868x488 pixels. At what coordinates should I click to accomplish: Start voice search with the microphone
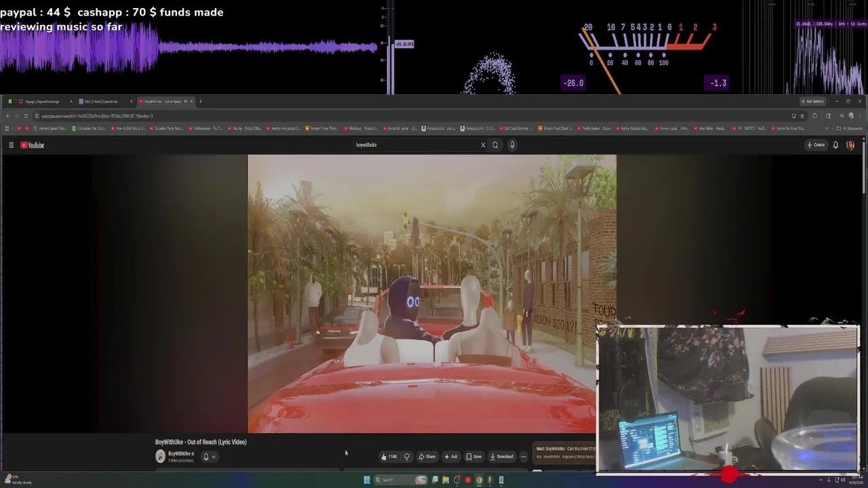coord(512,145)
